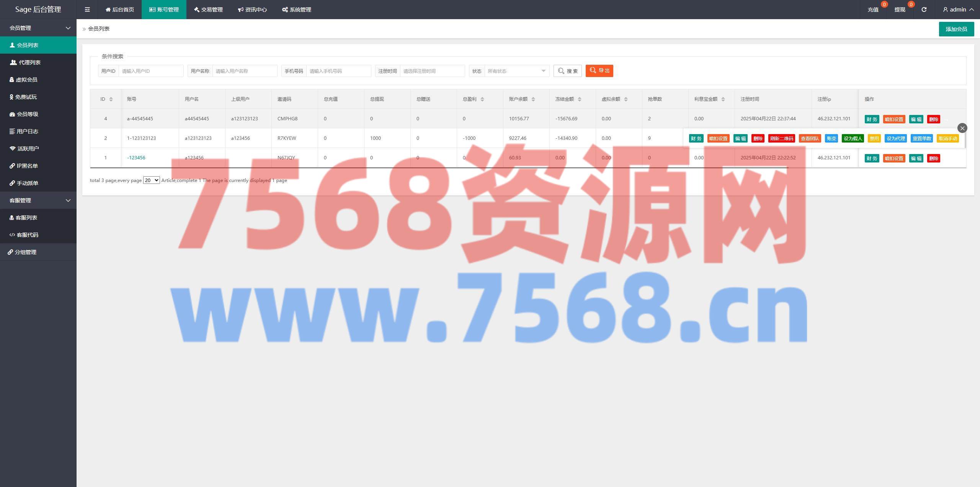The width and height of the screenshot is (980, 487).
Task: Open 代理列表 in the sidebar
Action: point(29,62)
